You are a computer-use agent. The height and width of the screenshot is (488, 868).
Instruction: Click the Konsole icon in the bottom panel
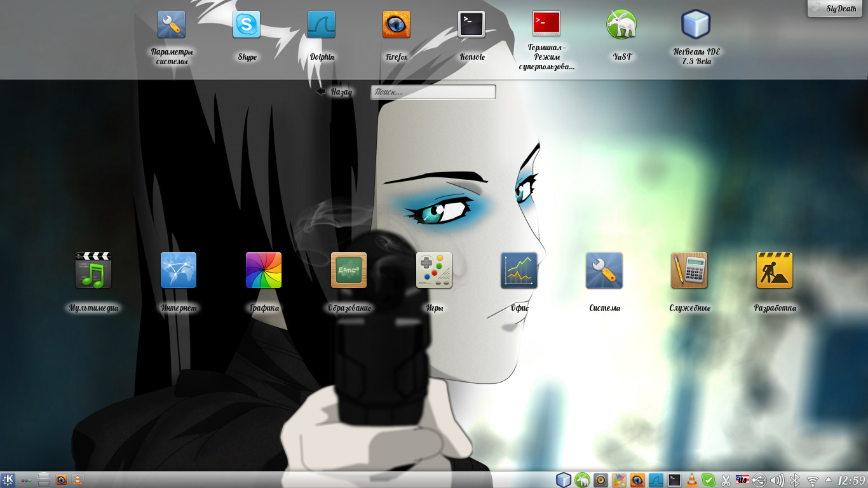click(675, 480)
